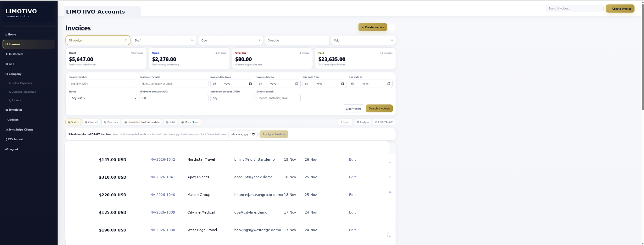Click the Search invoices button

[x=379, y=109]
